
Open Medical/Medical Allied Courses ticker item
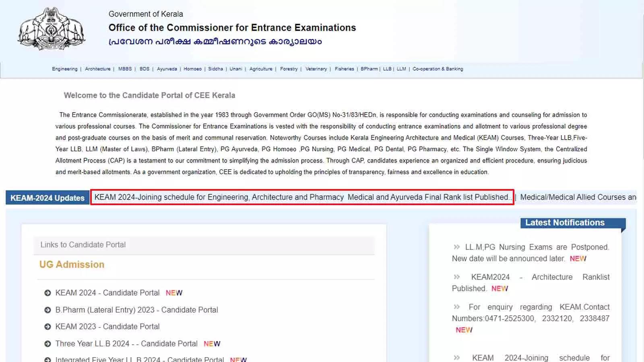pos(578,197)
